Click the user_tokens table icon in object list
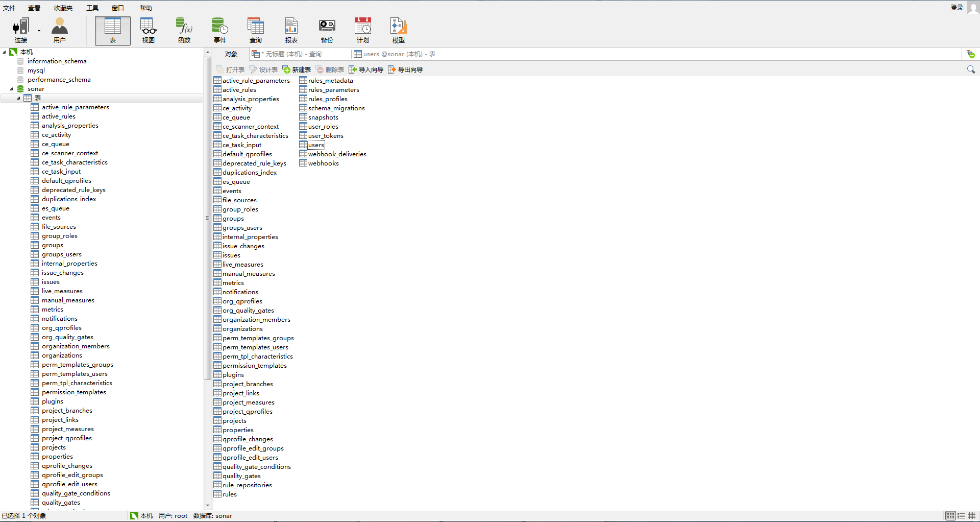The width and height of the screenshot is (980, 522). pyautogui.click(x=303, y=136)
